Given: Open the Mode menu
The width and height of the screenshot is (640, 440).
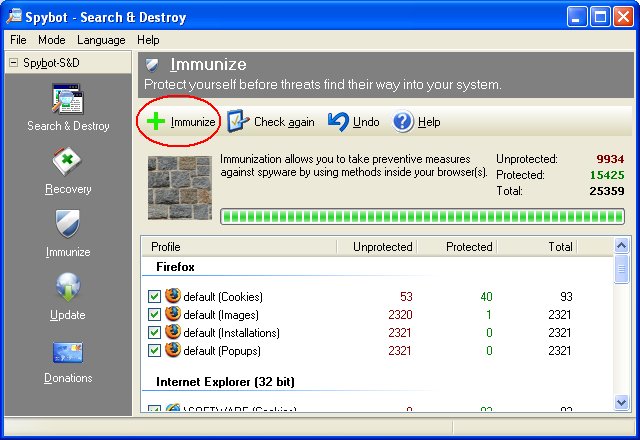Looking at the screenshot, I should (51, 40).
